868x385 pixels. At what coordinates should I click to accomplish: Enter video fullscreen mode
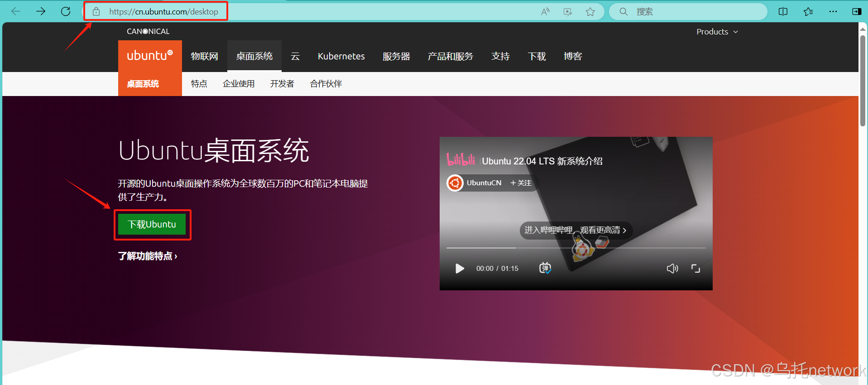[696, 269]
